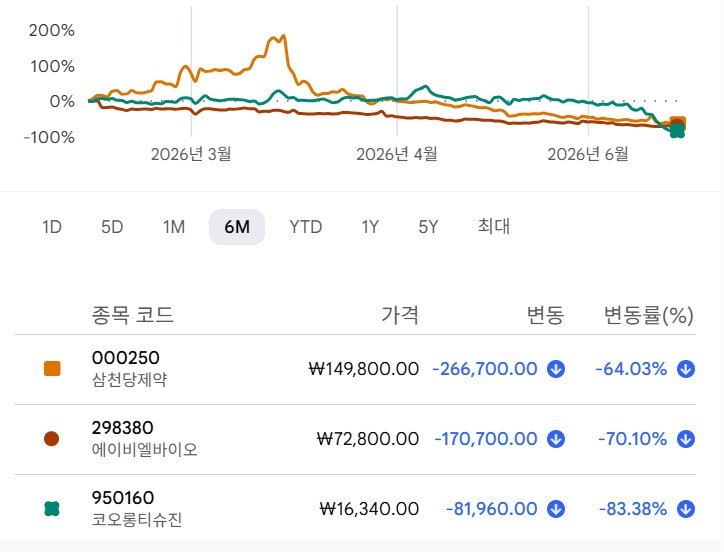Click the price ₩16,340.00
The width and height of the screenshot is (724, 552).
(369, 509)
